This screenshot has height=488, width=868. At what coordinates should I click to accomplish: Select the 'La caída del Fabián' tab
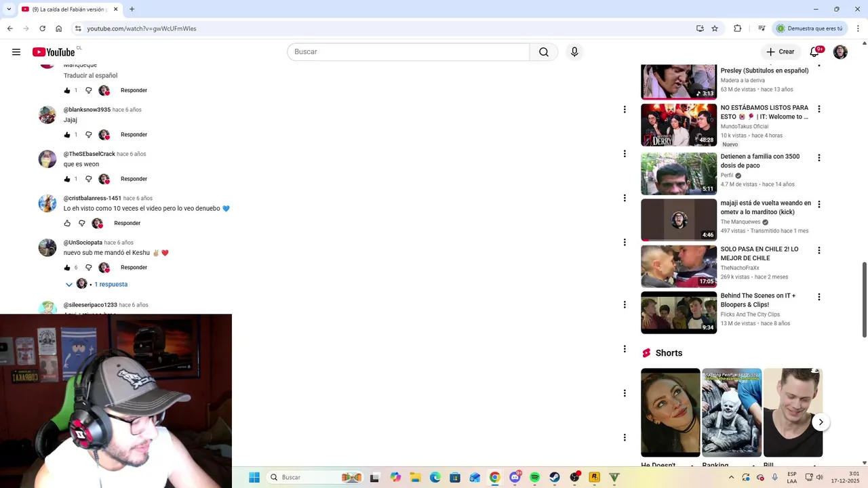click(x=69, y=9)
